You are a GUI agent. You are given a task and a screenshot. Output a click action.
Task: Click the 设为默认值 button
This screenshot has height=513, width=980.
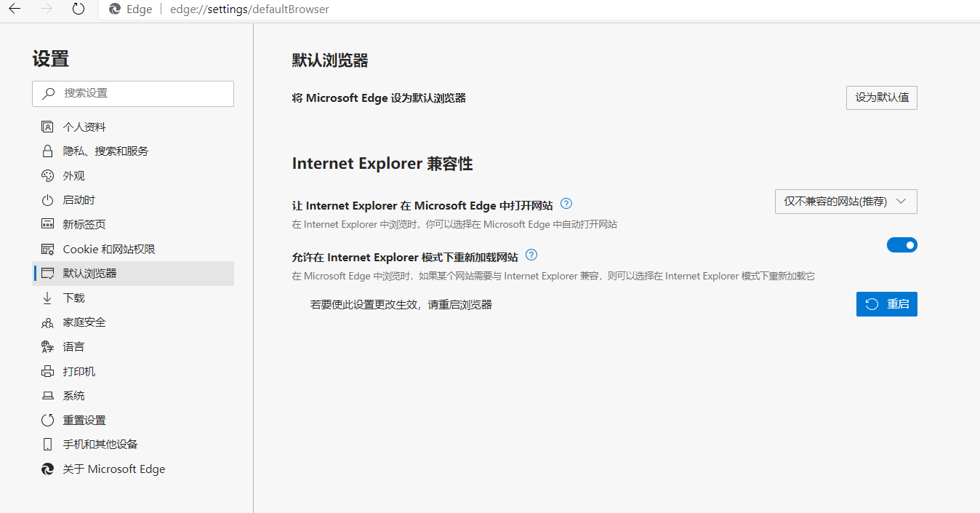coord(881,98)
